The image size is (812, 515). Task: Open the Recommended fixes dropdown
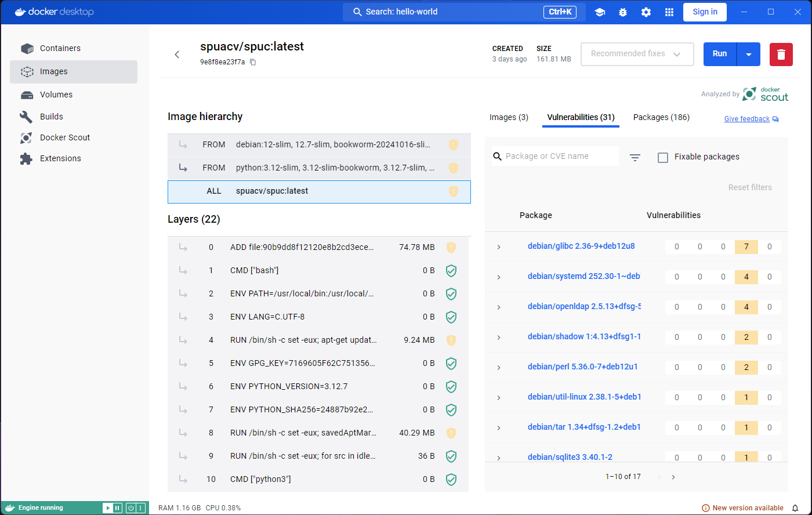(637, 54)
